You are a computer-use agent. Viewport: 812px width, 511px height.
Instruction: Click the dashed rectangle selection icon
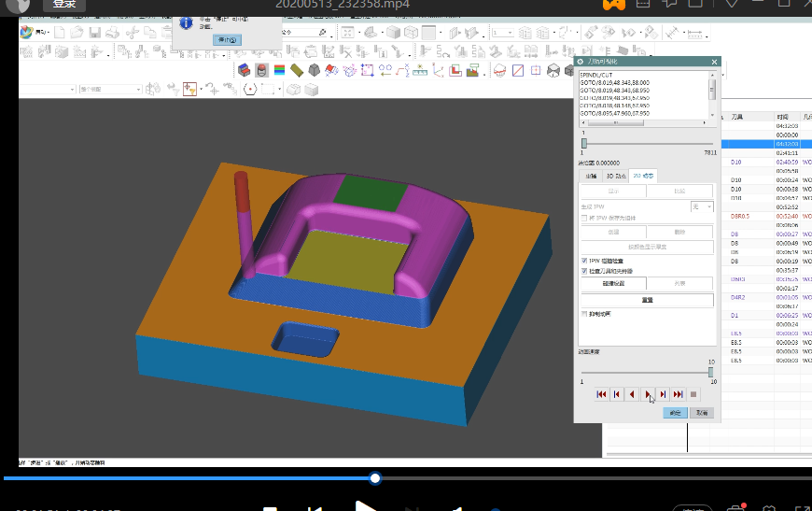(268, 89)
